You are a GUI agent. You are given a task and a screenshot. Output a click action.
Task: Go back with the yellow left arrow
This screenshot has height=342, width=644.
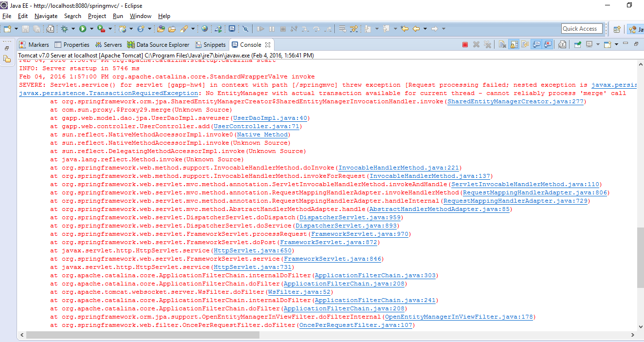(x=416, y=29)
